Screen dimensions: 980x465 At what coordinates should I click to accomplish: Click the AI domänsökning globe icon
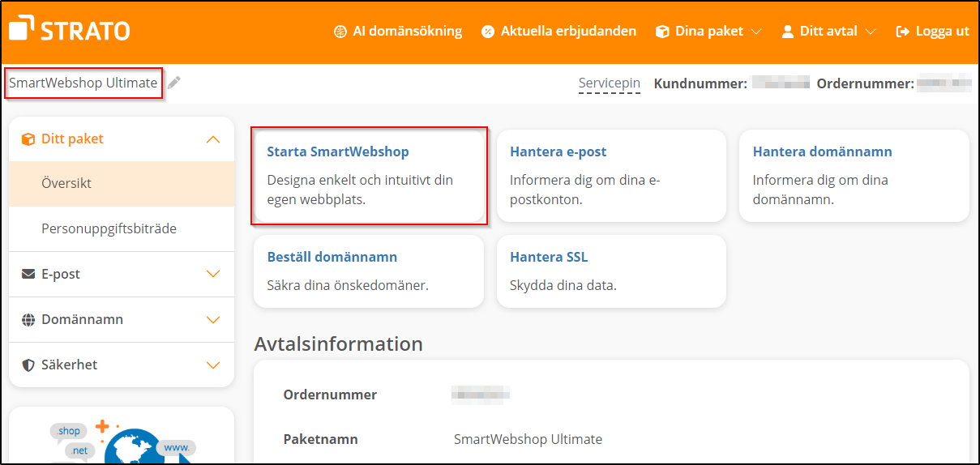340,32
